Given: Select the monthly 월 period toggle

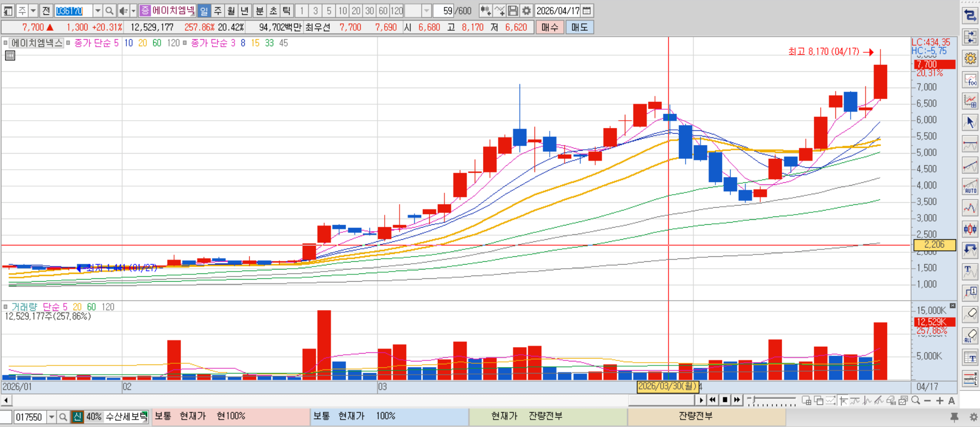Looking at the screenshot, I should tap(231, 11).
